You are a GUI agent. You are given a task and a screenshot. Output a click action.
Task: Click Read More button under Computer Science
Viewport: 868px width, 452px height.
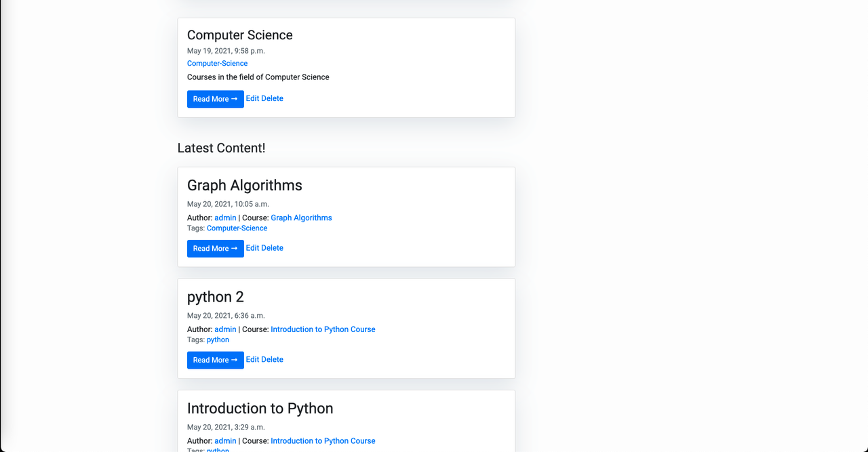click(x=215, y=99)
